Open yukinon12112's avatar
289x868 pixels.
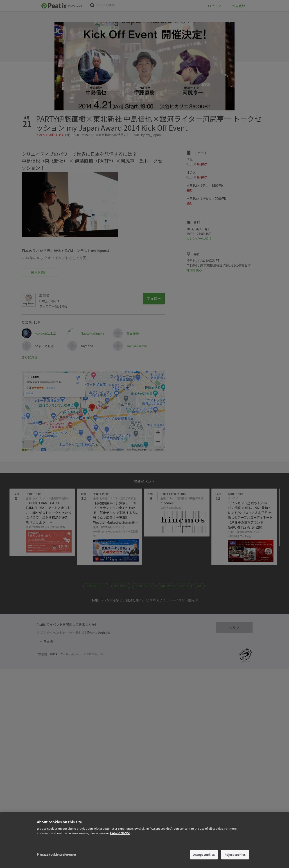(x=27, y=333)
